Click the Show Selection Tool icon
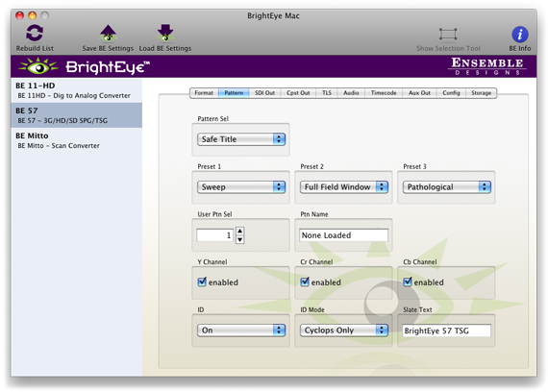 point(448,35)
